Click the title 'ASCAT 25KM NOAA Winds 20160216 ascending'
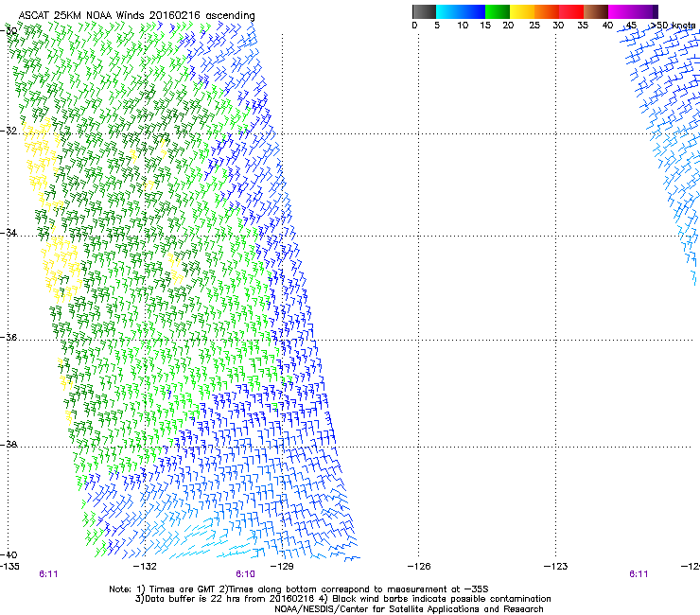Image resolution: width=700 pixels, height=615 pixels. [136, 16]
